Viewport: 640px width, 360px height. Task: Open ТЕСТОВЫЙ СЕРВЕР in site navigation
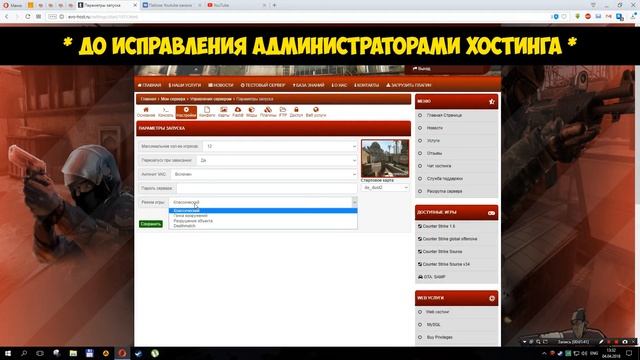pyautogui.click(x=263, y=85)
